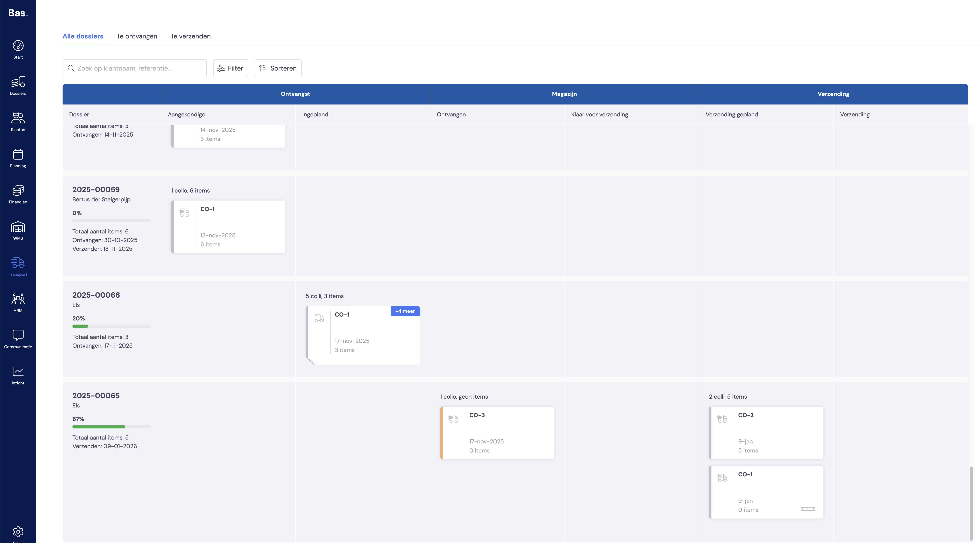This screenshot has width=980, height=543.
Task: Click the 0% progress bar of 2025-00059
Action: [112, 220]
